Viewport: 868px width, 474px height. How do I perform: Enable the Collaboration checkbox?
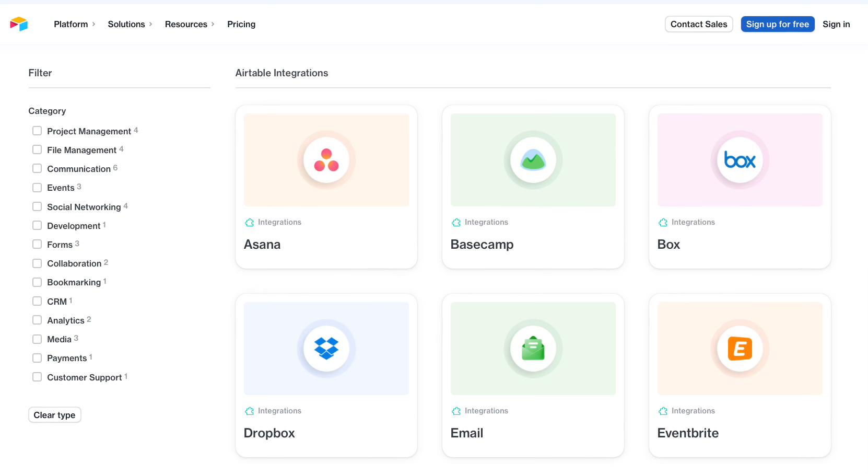(x=37, y=263)
